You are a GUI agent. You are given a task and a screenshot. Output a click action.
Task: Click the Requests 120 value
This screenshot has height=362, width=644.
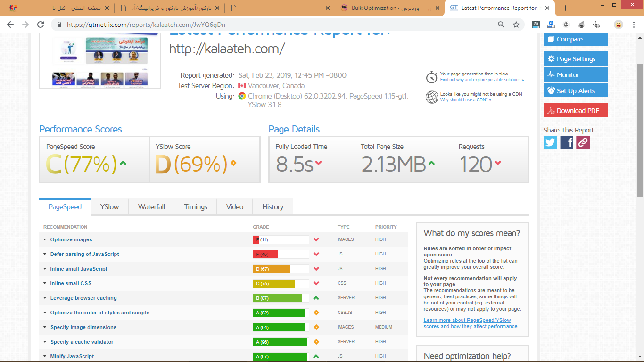click(476, 164)
